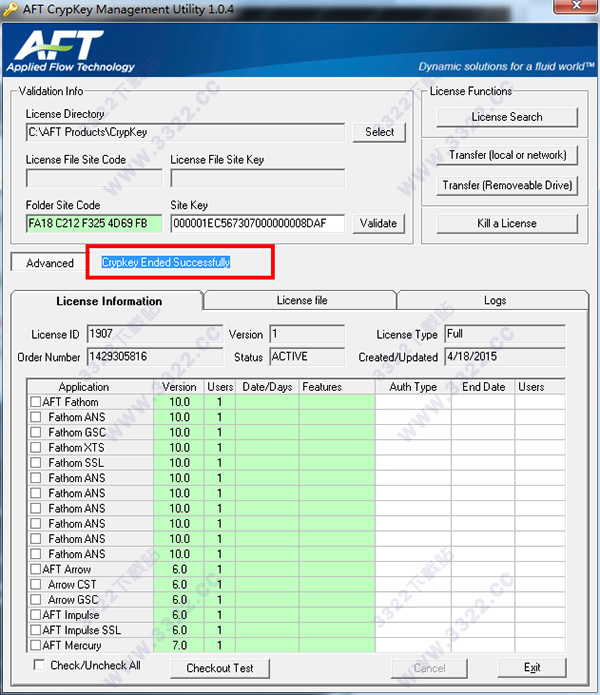Click the Kill a License button

pos(507,223)
